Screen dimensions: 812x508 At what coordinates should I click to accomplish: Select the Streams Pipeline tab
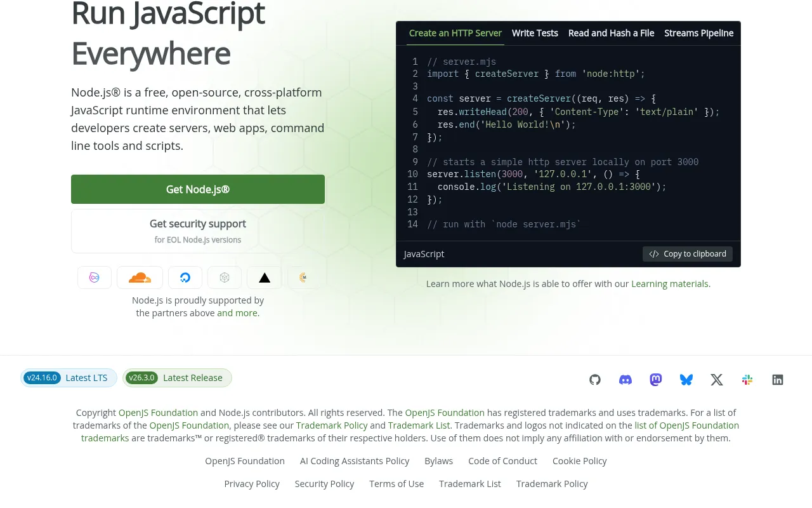coord(699,33)
